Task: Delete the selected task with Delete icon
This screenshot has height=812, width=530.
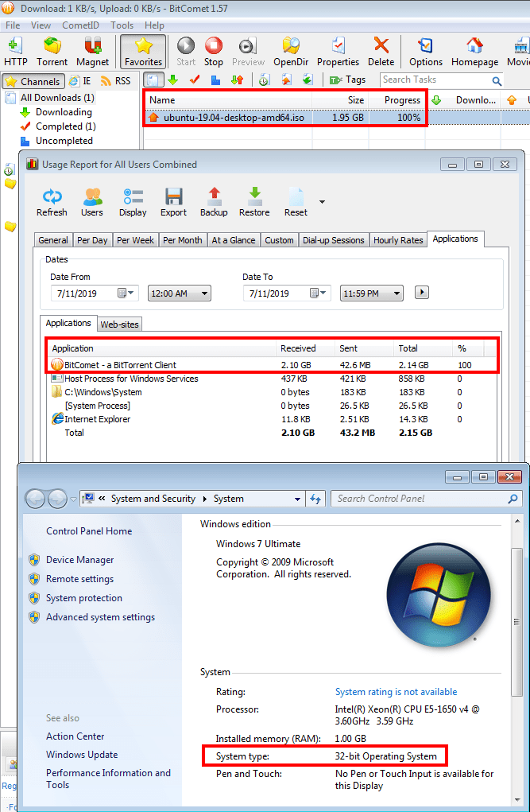Action: [381, 51]
